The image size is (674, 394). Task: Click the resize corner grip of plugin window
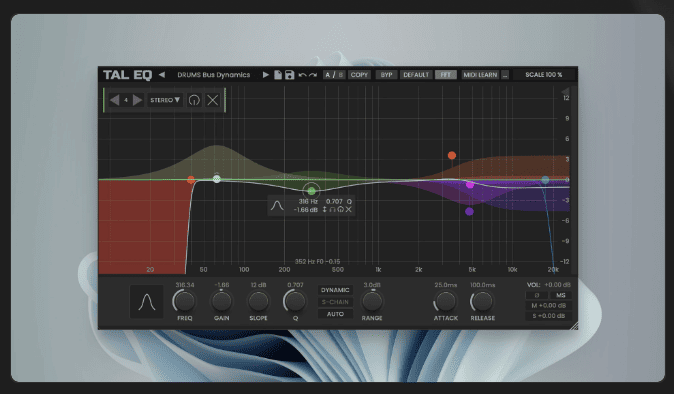click(x=573, y=326)
